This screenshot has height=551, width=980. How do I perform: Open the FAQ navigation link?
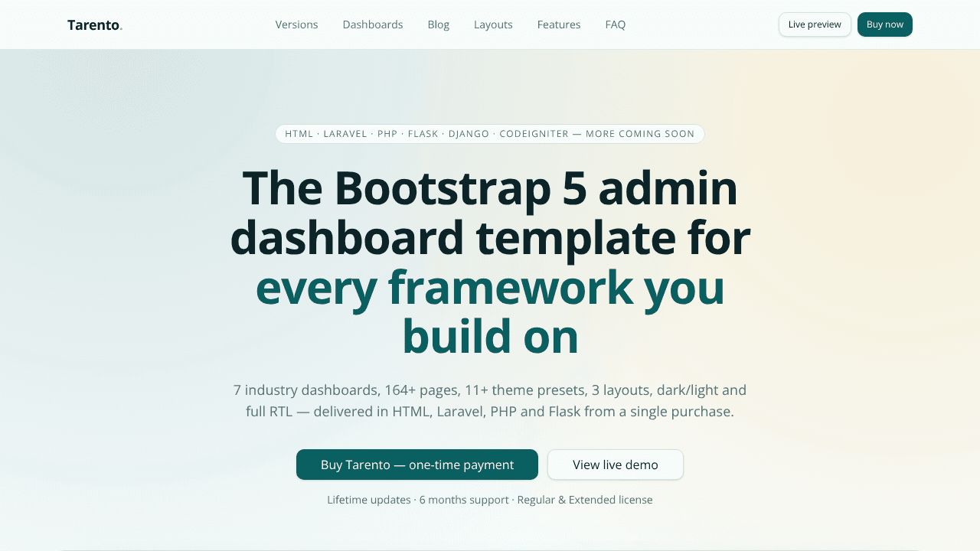(x=616, y=24)
